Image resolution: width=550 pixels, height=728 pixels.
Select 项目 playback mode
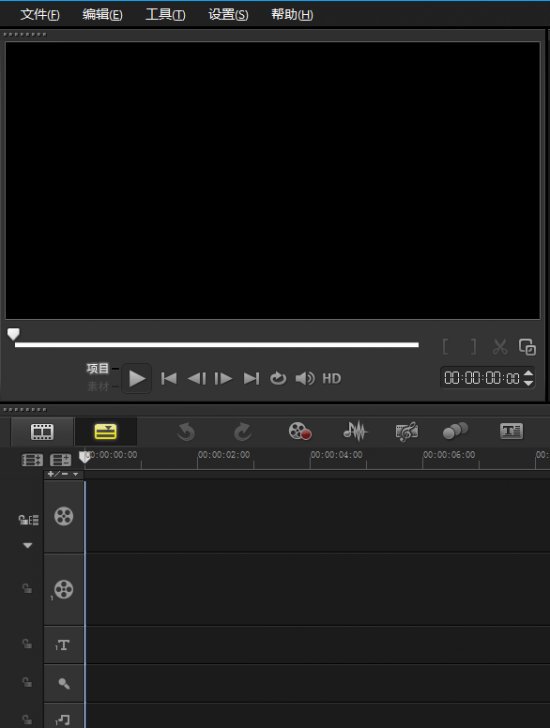tap(97, 369)
